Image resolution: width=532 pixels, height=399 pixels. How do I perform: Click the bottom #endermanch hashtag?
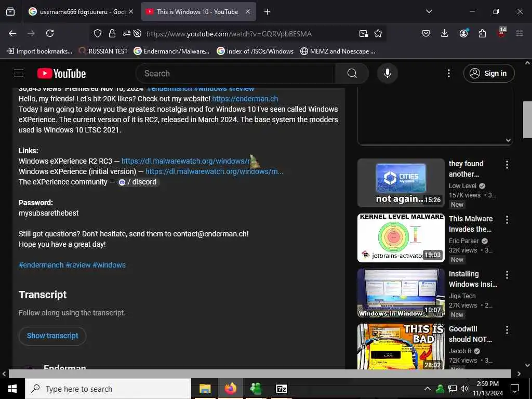tap(41, 265)
